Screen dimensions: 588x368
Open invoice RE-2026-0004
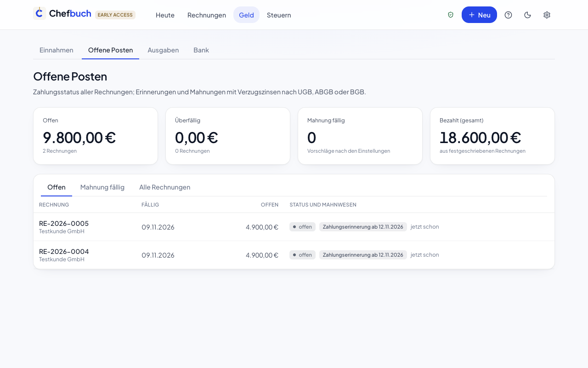point(64,251)
